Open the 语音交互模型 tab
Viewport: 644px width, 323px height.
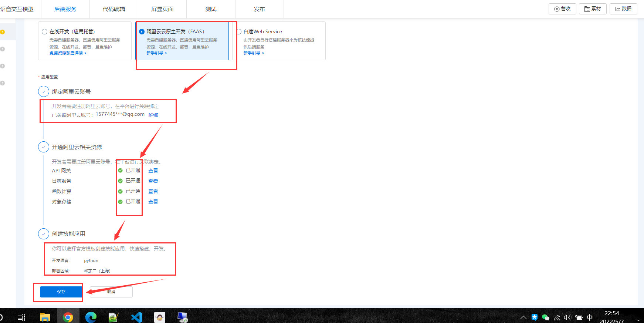[17, 9]
